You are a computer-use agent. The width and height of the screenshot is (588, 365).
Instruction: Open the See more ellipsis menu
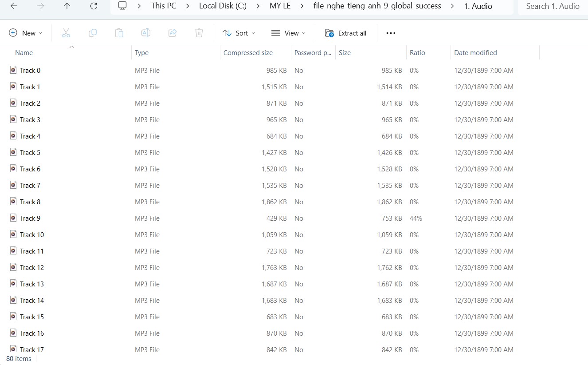[x=390, y=32]
